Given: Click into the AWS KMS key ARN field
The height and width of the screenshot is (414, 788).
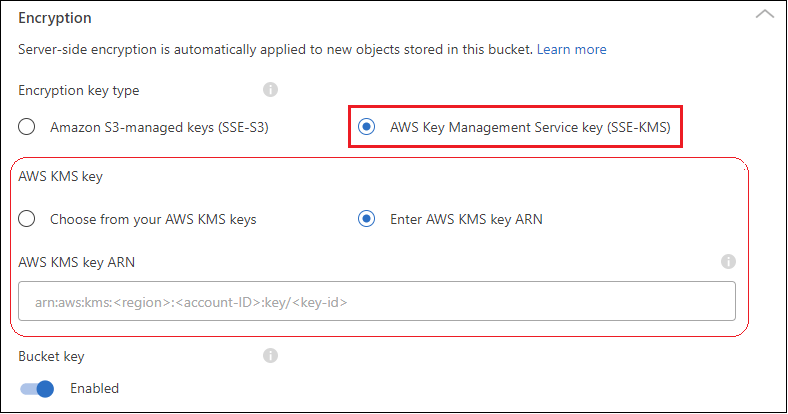Looking at the screenshot, I should (x=377, y=301).
